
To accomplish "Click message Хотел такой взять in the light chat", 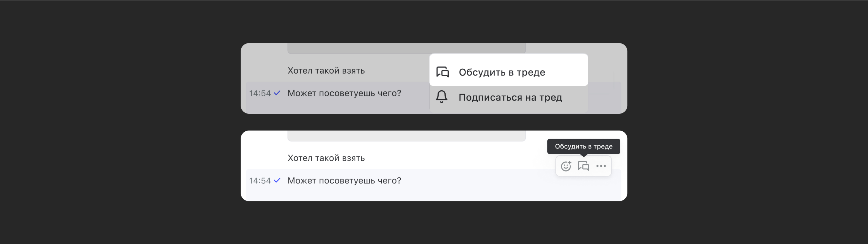I will click(x=326, y=158).
